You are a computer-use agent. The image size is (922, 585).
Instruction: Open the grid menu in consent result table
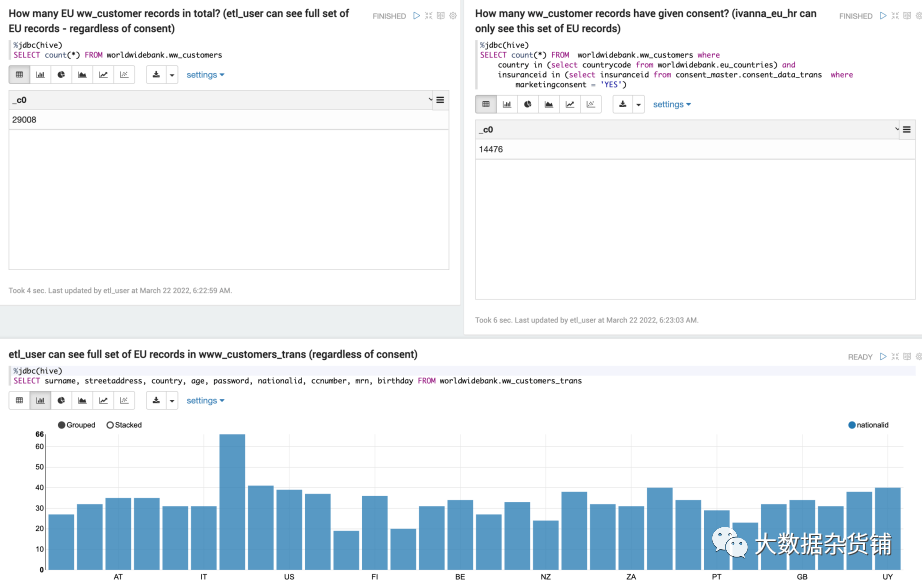click(x=907, y=129)
